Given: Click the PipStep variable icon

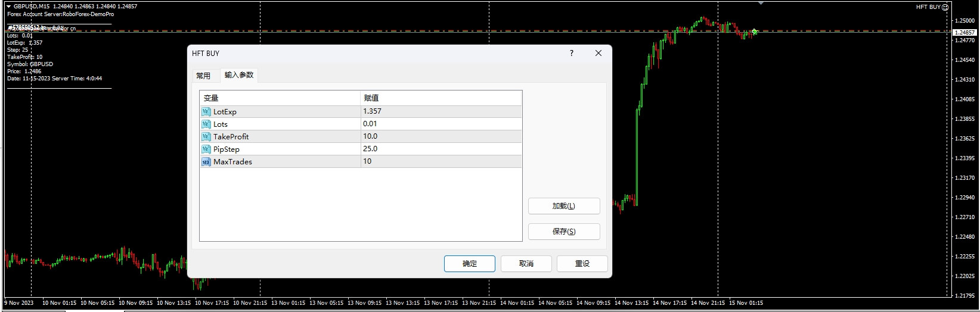Looking at the screenshot, I should click(x=206, y=149).
